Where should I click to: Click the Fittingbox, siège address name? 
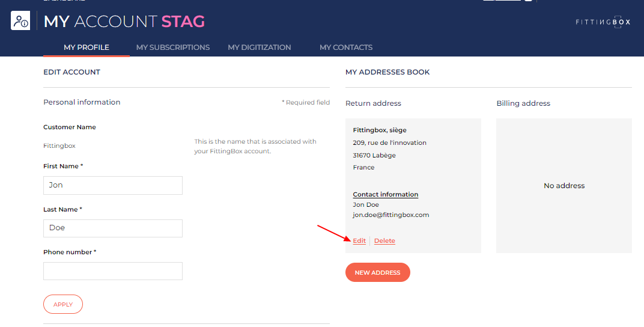click(380, 130)
